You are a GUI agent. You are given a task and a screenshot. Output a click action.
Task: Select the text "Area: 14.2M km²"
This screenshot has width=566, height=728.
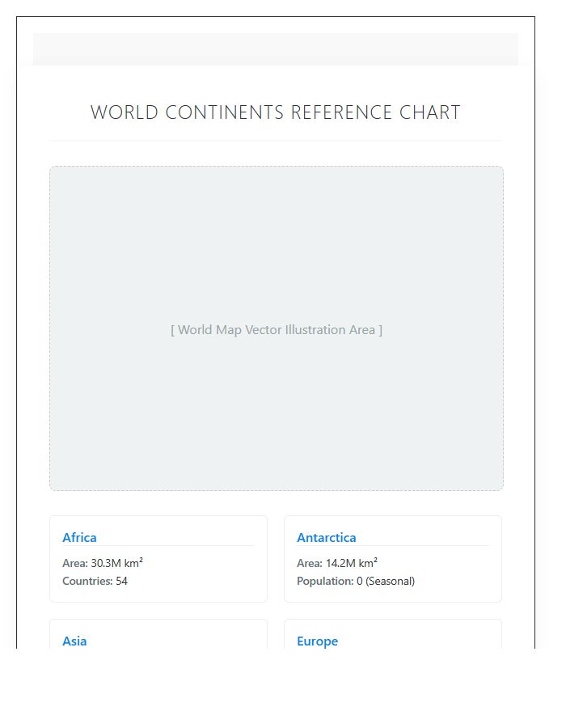[337, 563]
